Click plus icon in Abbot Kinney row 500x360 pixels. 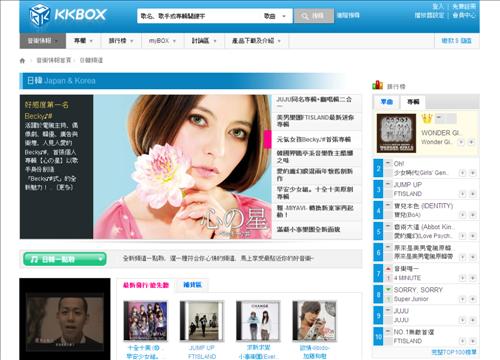point(472,236)
